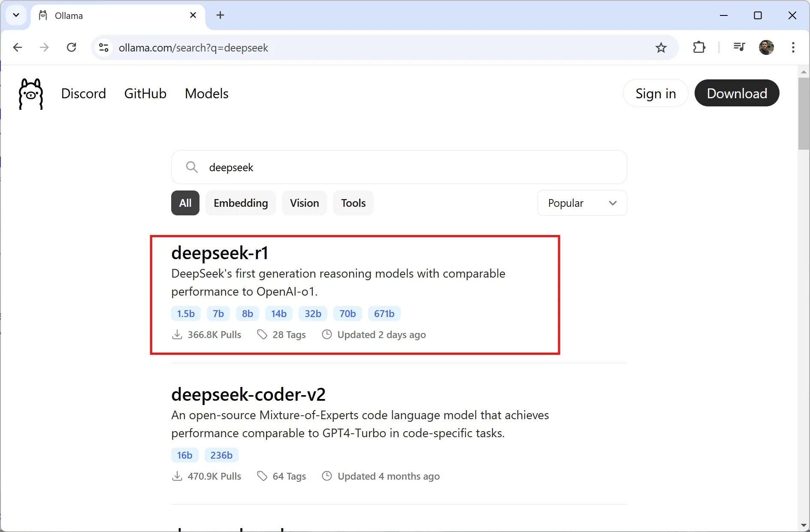The width and height of the screenshot is (810, 532).
Task: Open the deepseek-coder-v2 model link
Action: pyautogui.click(x=248, y=394)
